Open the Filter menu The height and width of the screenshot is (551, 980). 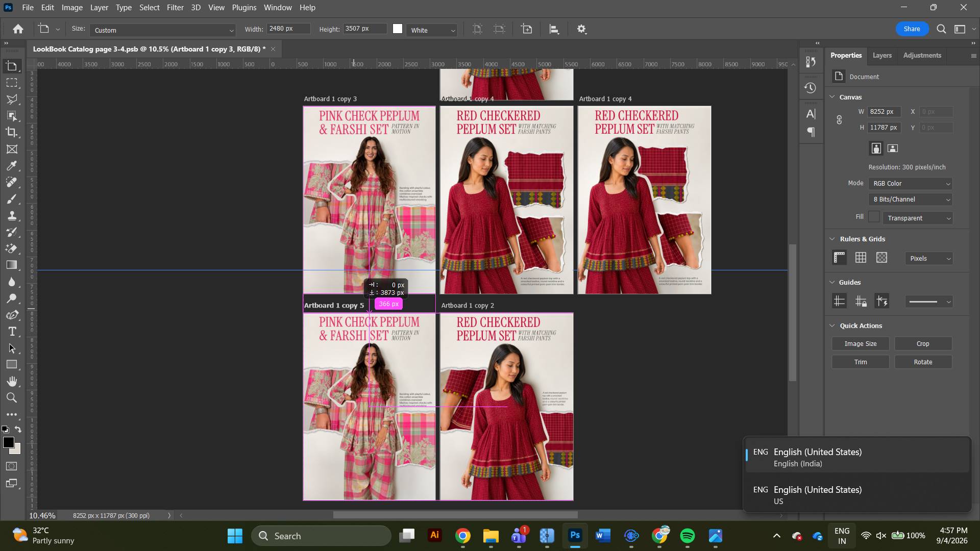175,8
